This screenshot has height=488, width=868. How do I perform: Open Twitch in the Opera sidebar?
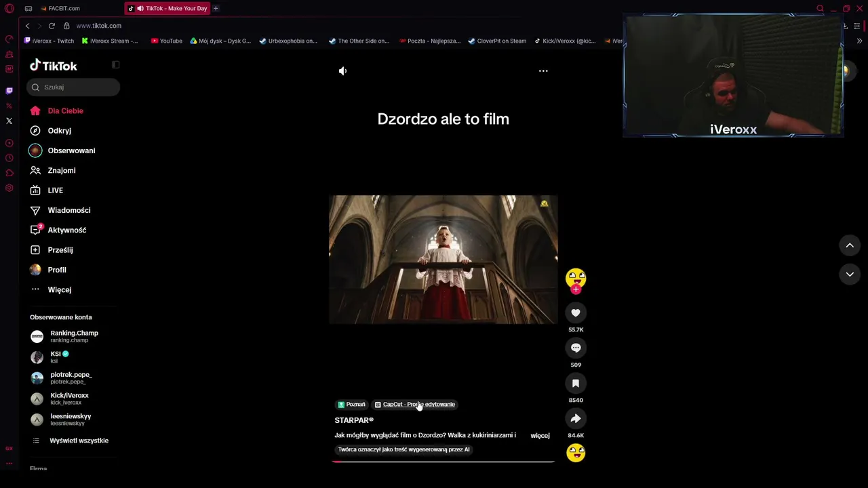[9, 90]
